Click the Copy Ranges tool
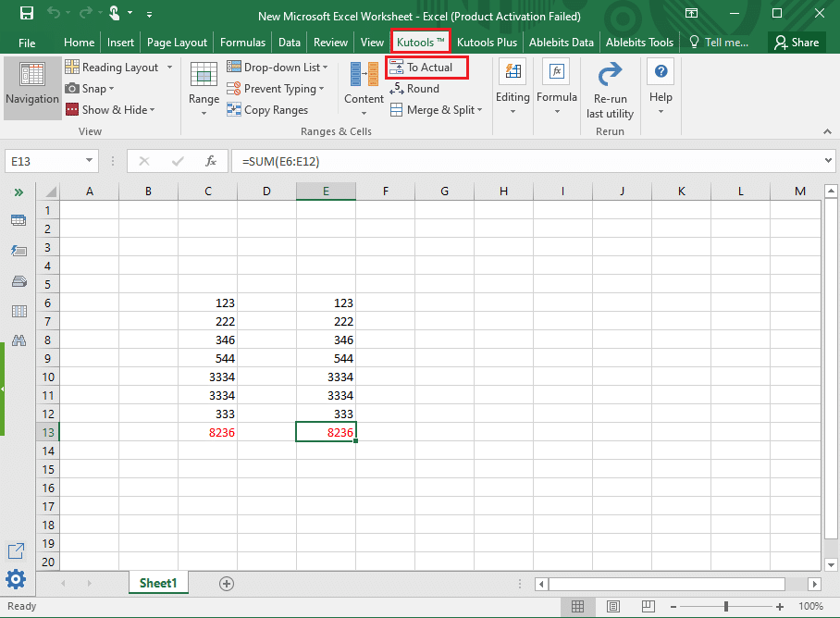 (x=267, y=110)
